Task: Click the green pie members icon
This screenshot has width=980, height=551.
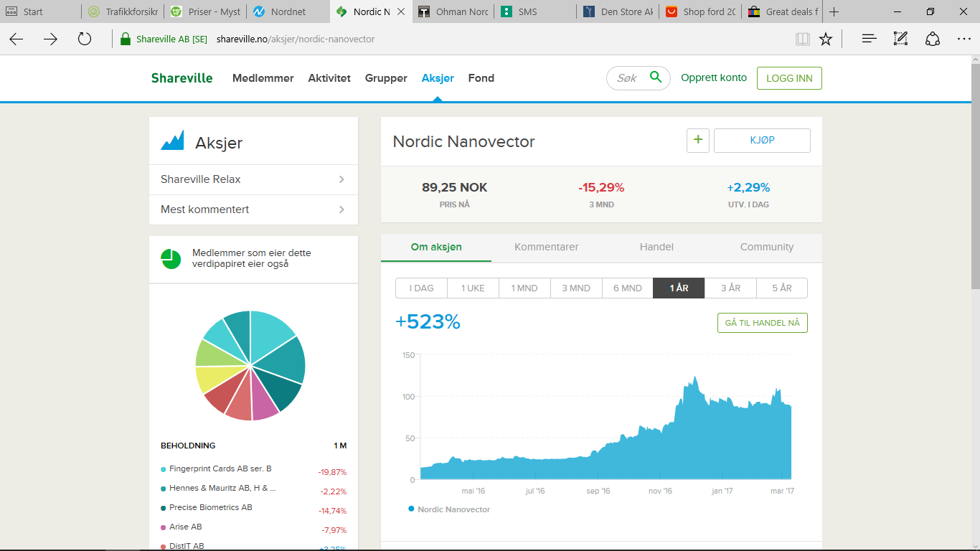Action: [171, 259]
